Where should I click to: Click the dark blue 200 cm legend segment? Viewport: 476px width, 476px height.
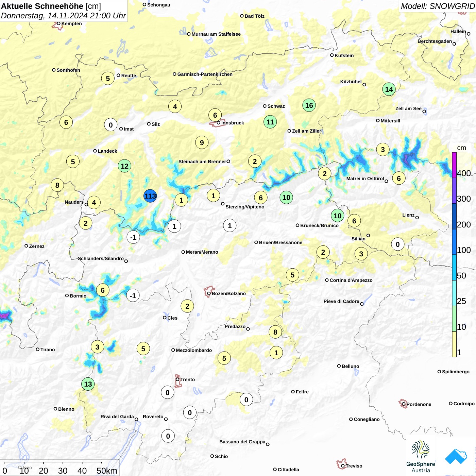(454, 216)
